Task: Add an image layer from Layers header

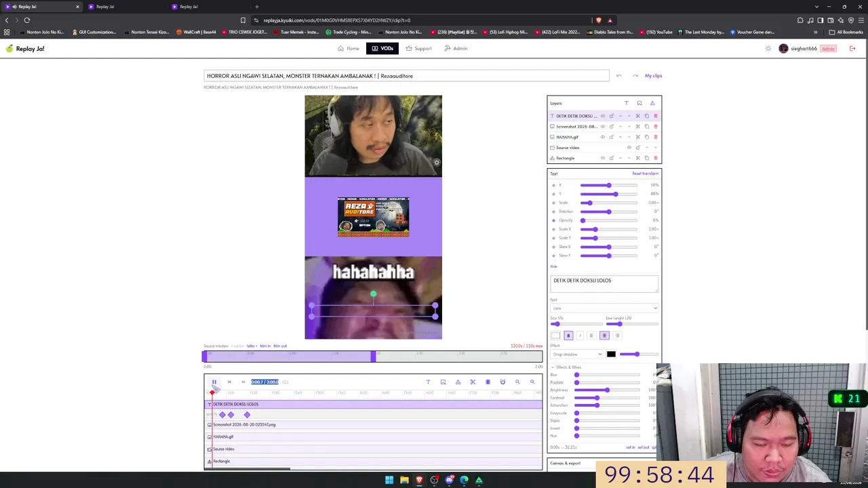Action: pos(639,103)
